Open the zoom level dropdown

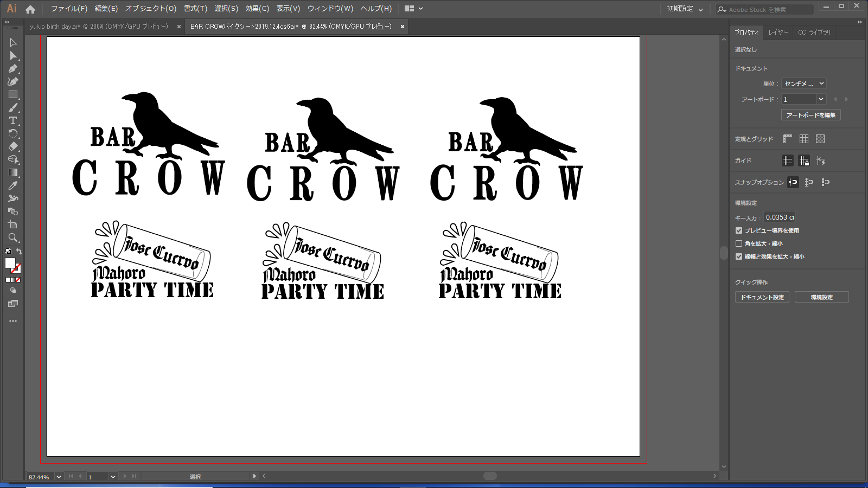click(x=59, y=477)
